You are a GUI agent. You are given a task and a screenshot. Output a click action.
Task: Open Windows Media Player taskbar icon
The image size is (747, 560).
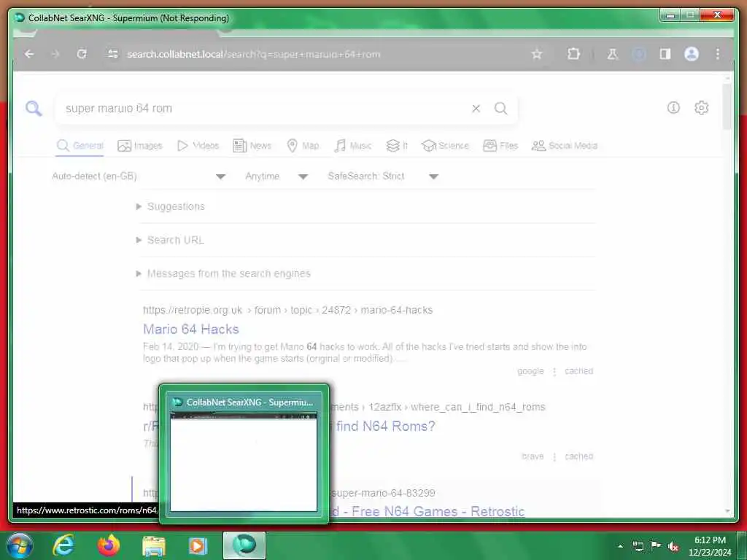198,545
